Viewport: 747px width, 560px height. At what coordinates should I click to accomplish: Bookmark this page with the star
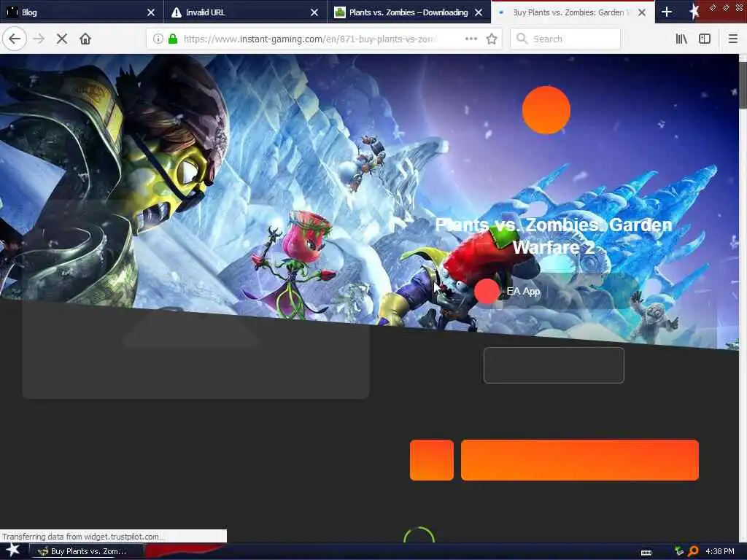point(492,39)
